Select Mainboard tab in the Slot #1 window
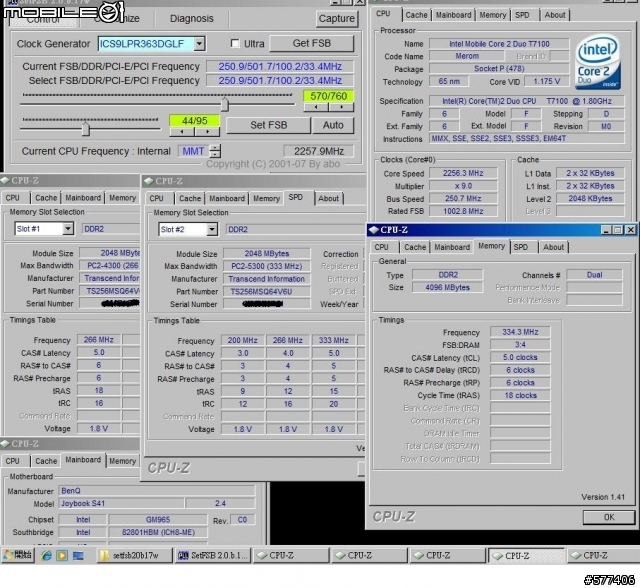 [83, 198]
